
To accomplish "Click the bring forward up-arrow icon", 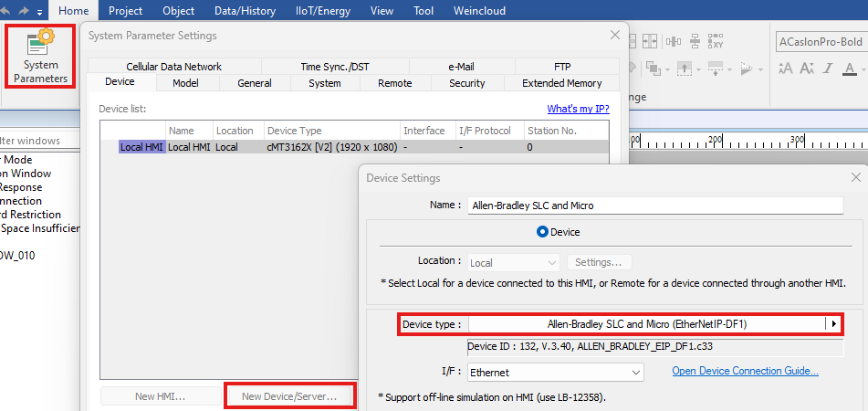I will tap(685, 68).
